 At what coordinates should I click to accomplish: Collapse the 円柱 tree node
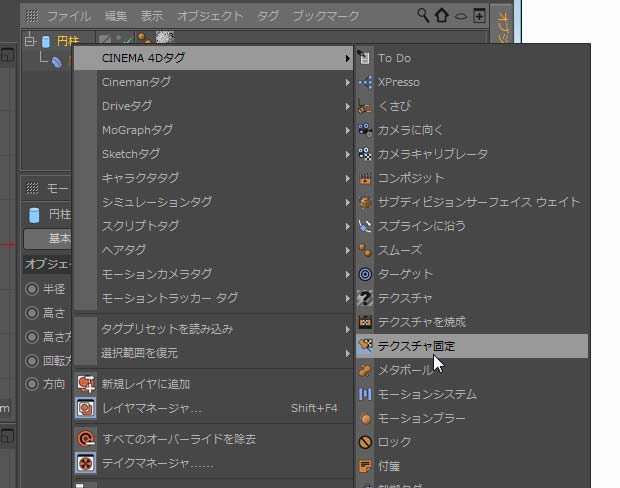(x=30, y=41)
